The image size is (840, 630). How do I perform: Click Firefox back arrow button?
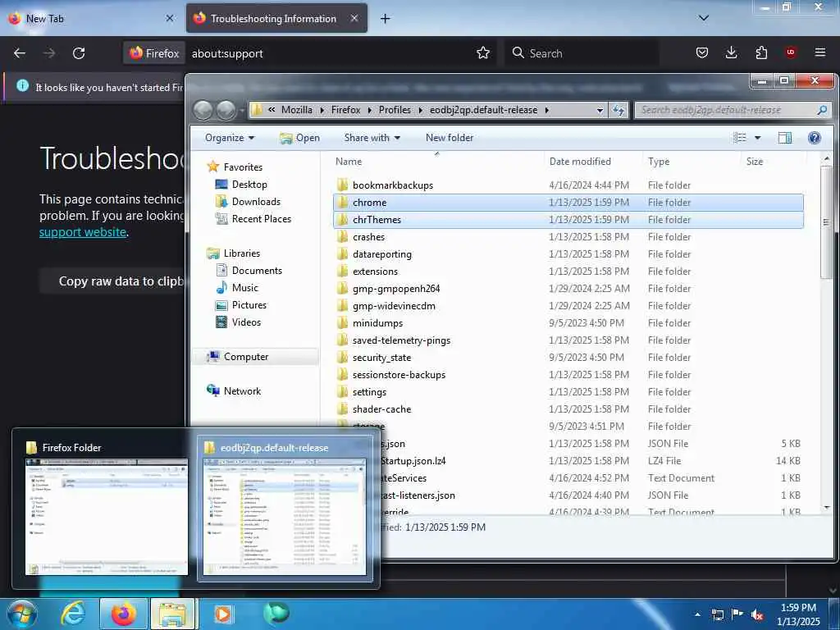click(20, 53)
